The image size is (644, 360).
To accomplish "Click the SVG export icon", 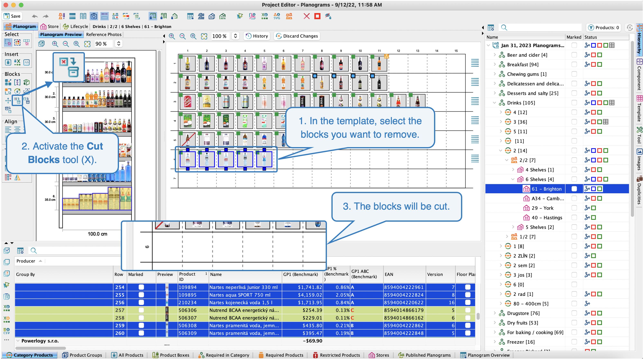I will point(277,16).
